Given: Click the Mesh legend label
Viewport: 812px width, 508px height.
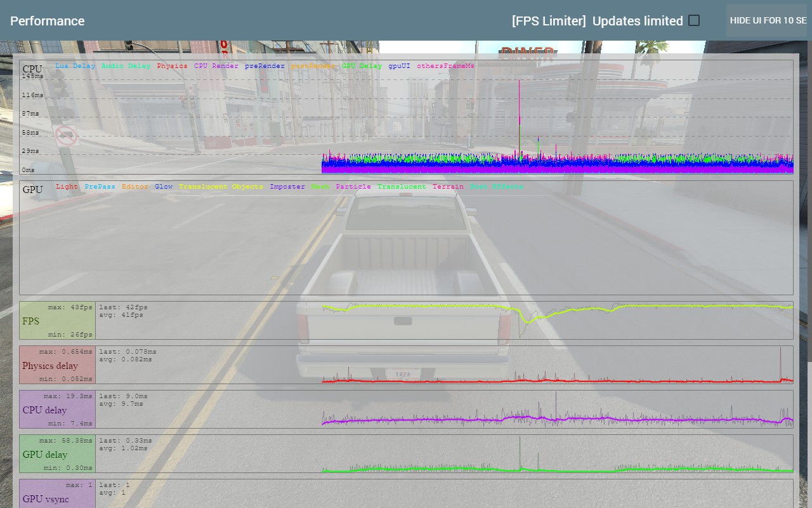Looking at the screenshot, I should tap(320, 187).
